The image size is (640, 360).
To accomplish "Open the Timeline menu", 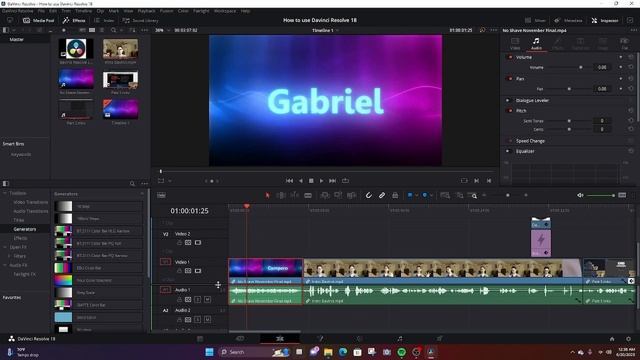I will coord(83,11).
